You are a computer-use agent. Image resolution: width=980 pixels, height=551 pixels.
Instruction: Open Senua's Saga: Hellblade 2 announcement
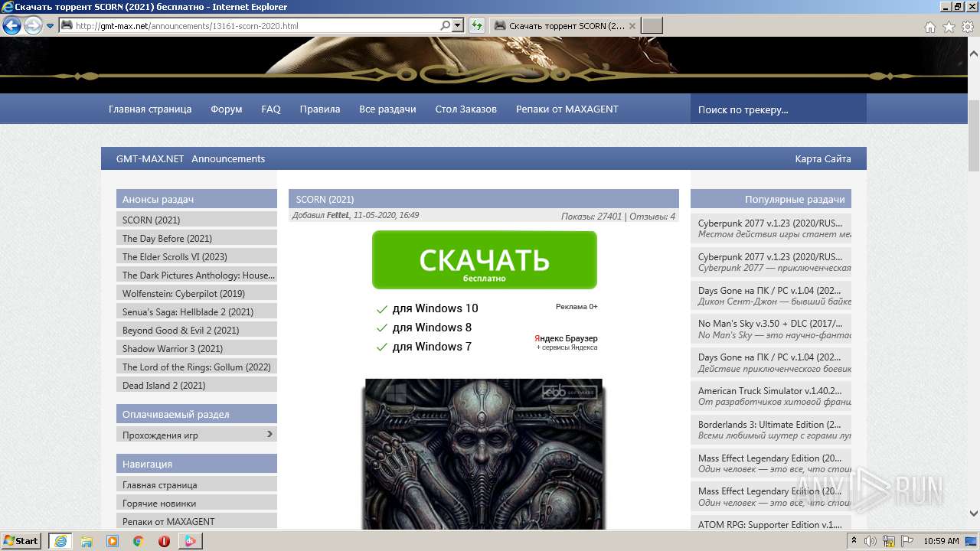click(197, 311)
